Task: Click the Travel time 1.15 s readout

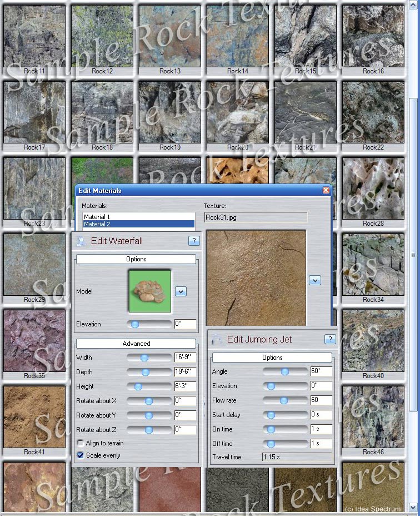Action: click(297, 457)
